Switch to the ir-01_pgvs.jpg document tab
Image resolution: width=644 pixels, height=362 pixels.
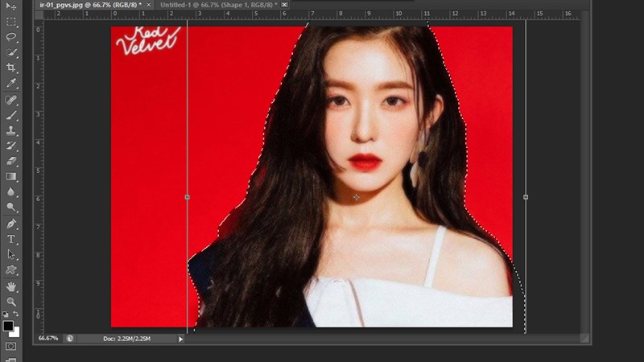(x=90, y=5)
